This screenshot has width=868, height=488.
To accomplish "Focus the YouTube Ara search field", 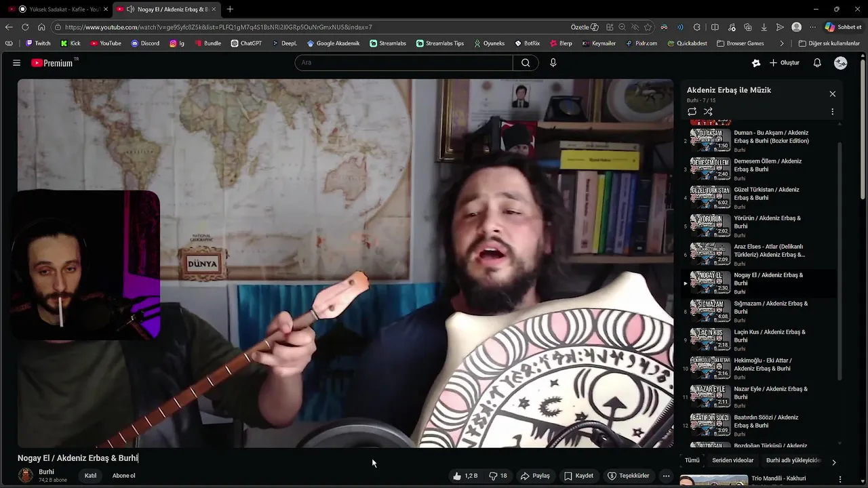I will coord(403,62).
